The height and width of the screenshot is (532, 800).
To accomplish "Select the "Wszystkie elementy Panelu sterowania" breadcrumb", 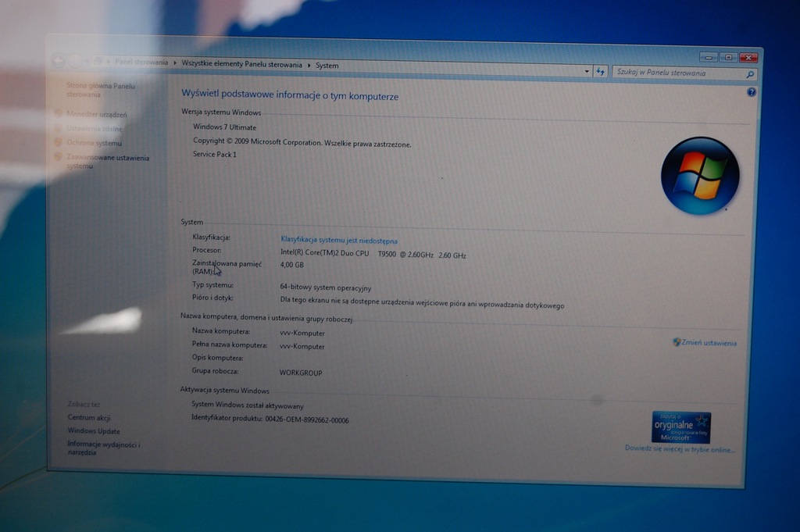I will [242, 64].
